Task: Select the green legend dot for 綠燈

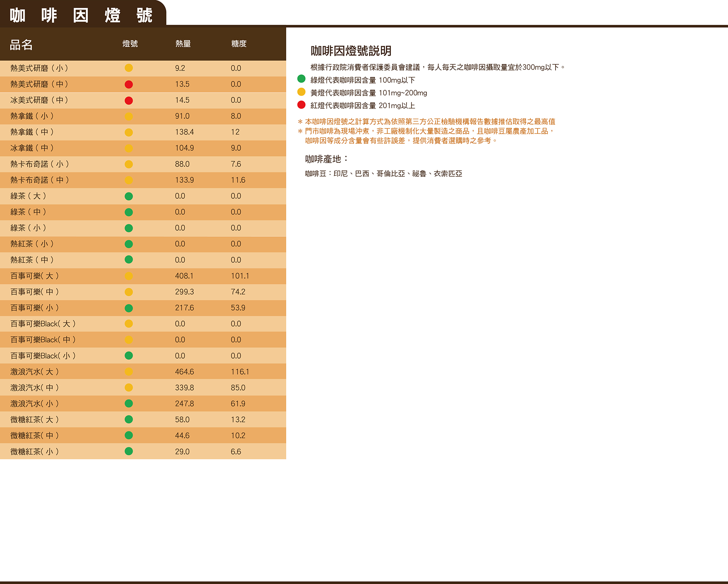Action: (x=302, y=79)
